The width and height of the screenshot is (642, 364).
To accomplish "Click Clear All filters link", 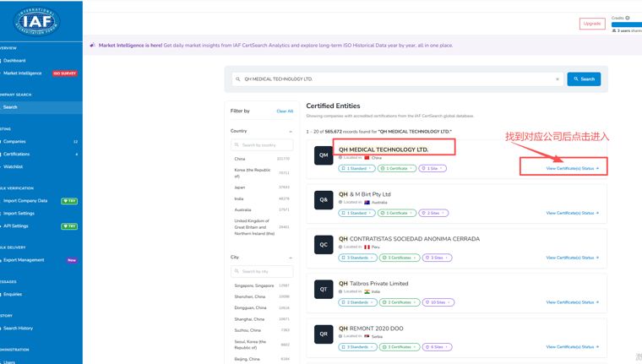I will point(285,111).
